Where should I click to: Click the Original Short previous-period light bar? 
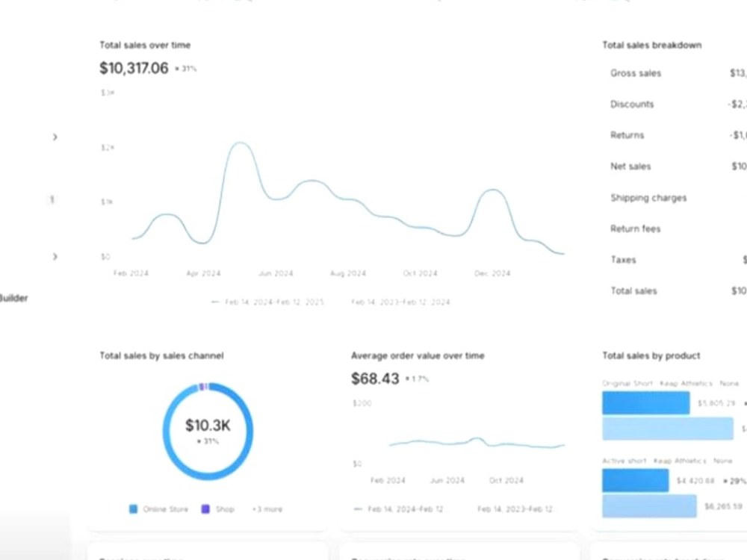[667, 429]
